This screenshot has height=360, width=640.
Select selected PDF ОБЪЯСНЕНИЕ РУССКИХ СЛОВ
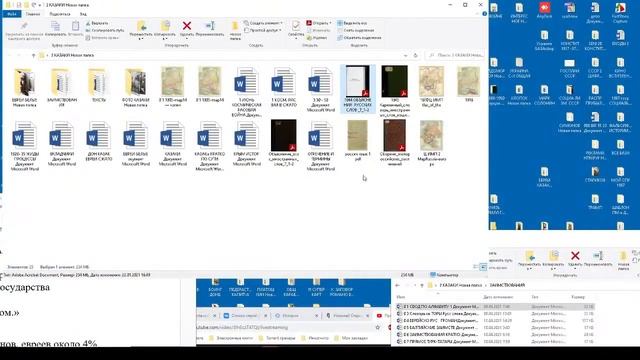tap(358, 89)
